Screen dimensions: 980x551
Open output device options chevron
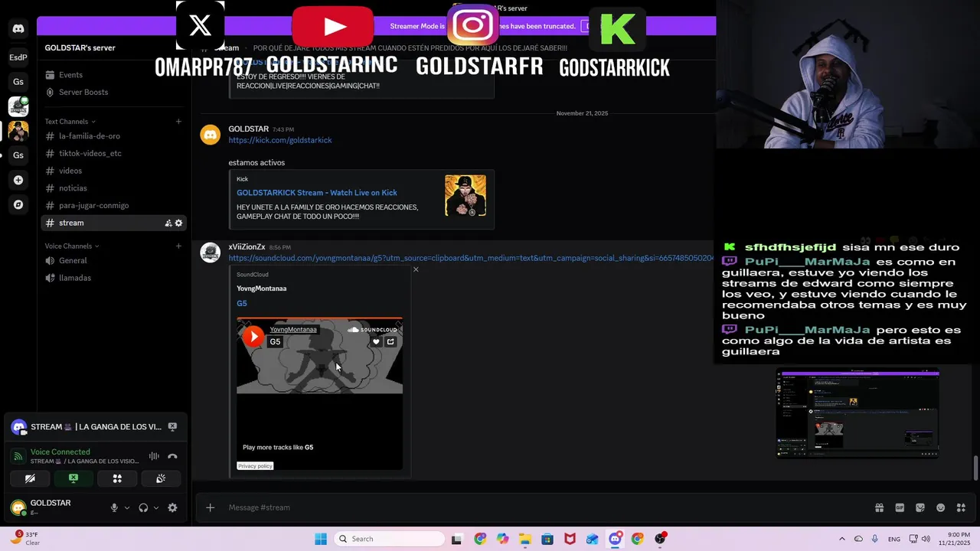point(156,507)
